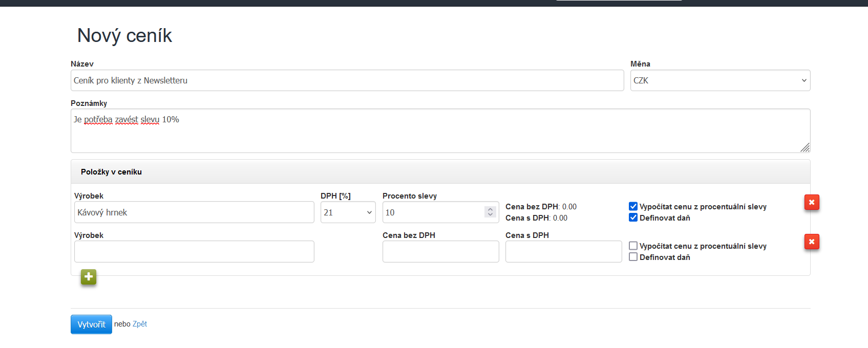
Task: Click the Kávový hrnek product field
Action: point(194,212)
